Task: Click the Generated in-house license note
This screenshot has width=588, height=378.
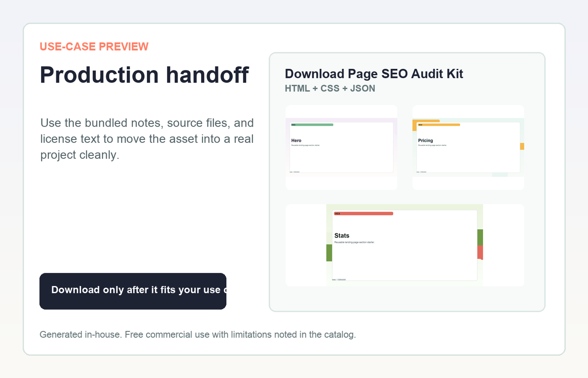Action: (x=198, y=335)
